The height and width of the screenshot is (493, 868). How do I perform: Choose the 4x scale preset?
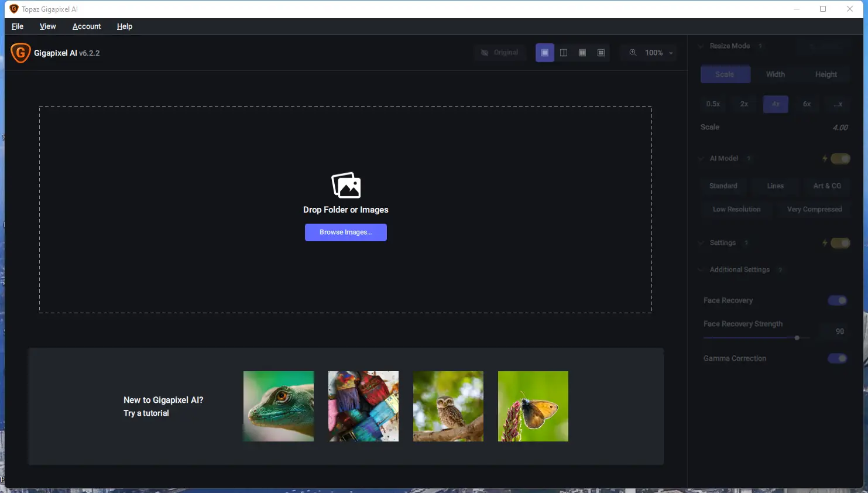pos(776,104)
